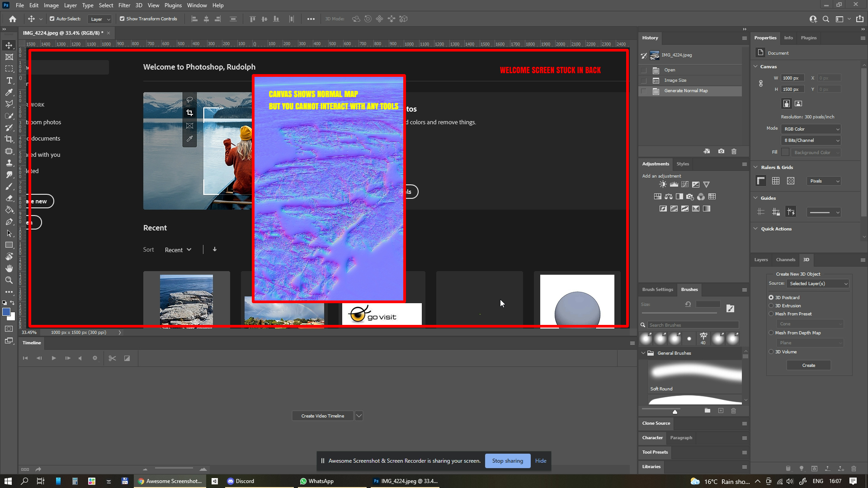Select the Crop tool in the toolbar
This screenshot has width=868, height=488.
(9, 139)
